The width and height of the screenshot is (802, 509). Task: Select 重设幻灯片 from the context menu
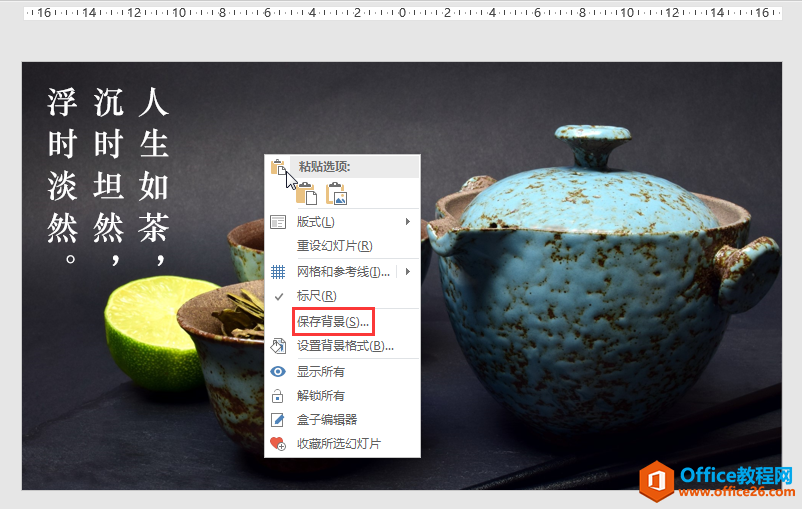pos(334,246)
